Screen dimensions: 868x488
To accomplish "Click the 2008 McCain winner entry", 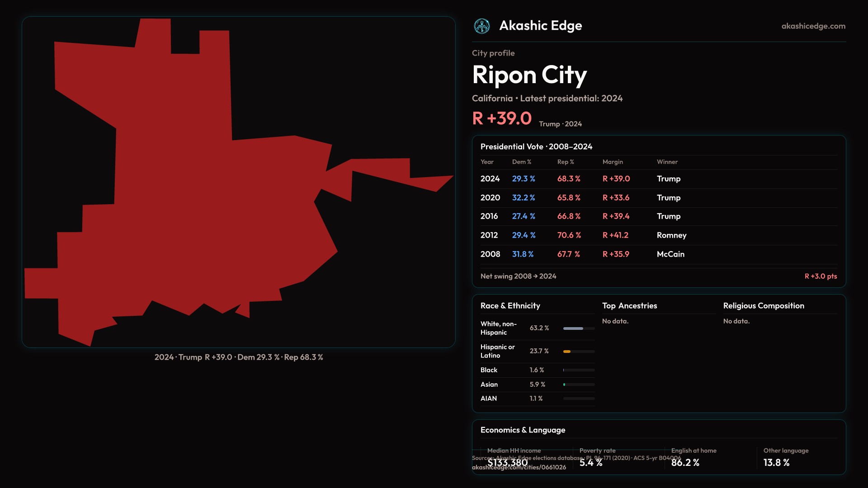I will click(x=670, y=254).
